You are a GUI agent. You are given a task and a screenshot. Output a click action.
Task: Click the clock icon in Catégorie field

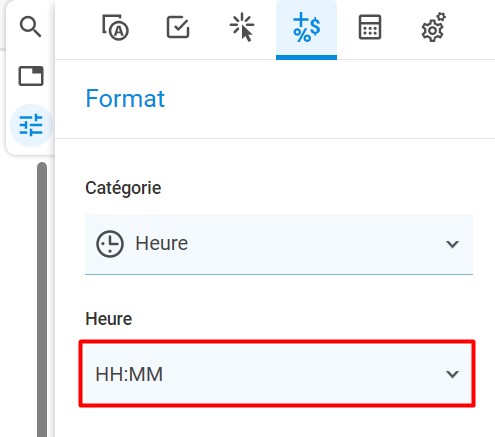click(110, 244)
